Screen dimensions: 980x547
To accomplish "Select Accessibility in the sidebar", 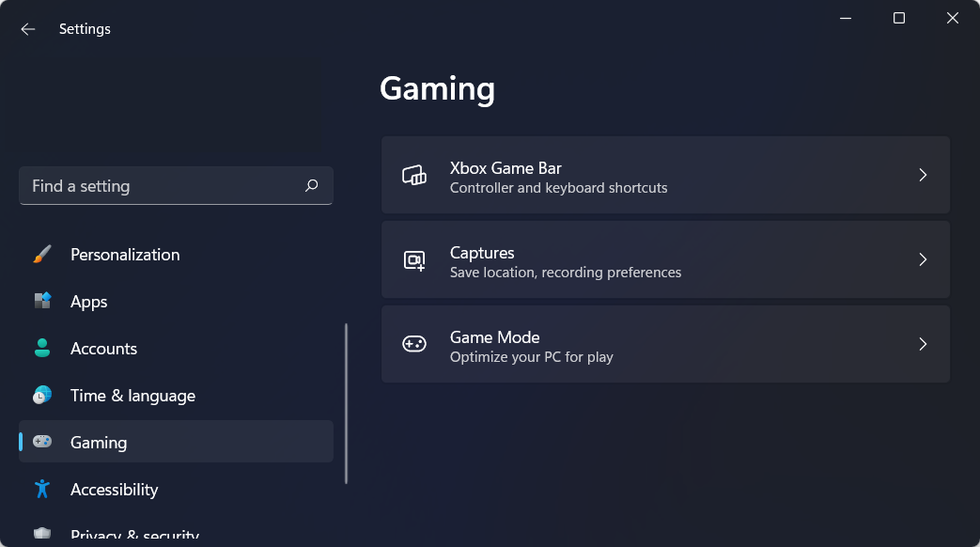I will pyautogui.click(x=114, y=490).
